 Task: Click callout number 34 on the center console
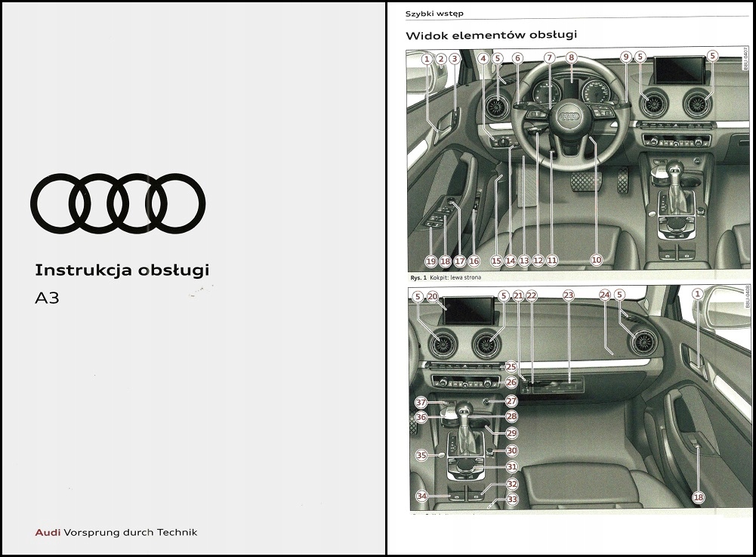422,496
